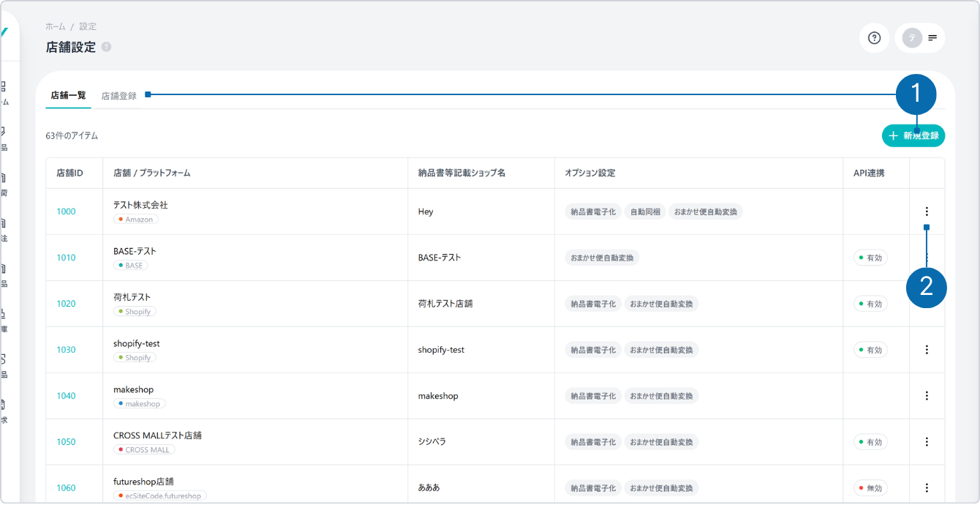Switch to the 店舗登録 tab

click(118, 96)
